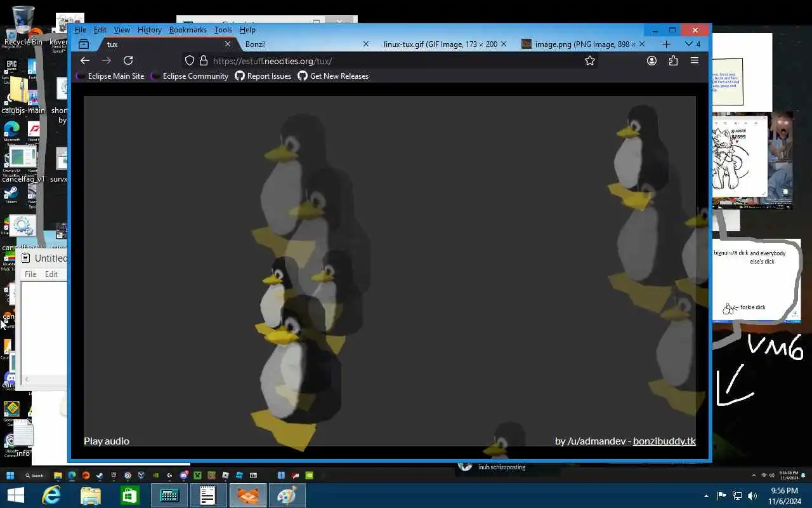
Task: Reload the tux page
Action: pyautogui.click(x=128, y=60)
